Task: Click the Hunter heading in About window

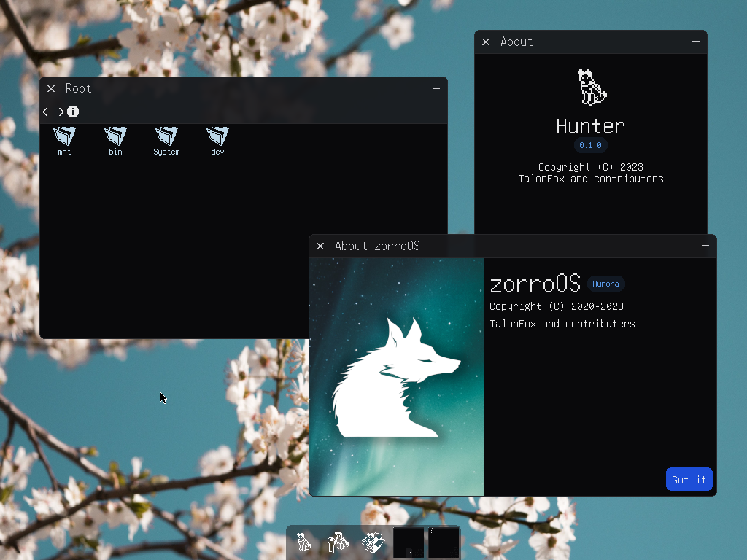Action: pyautogui.click(x=590, y=127)
